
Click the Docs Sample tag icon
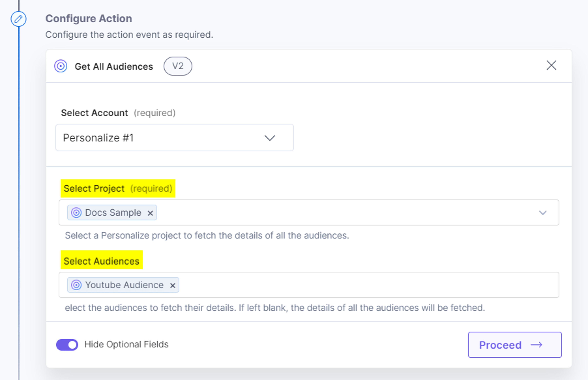[76, 212]
